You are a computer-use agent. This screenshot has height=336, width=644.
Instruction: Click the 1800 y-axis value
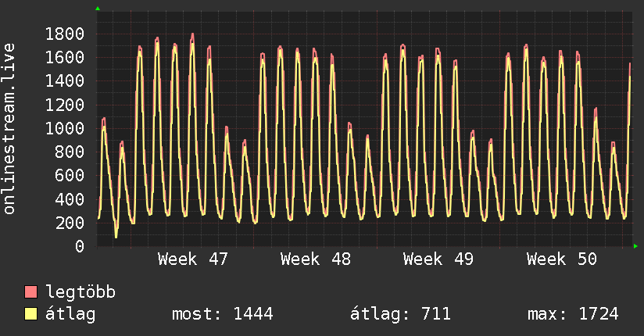(x=65, y=34)
